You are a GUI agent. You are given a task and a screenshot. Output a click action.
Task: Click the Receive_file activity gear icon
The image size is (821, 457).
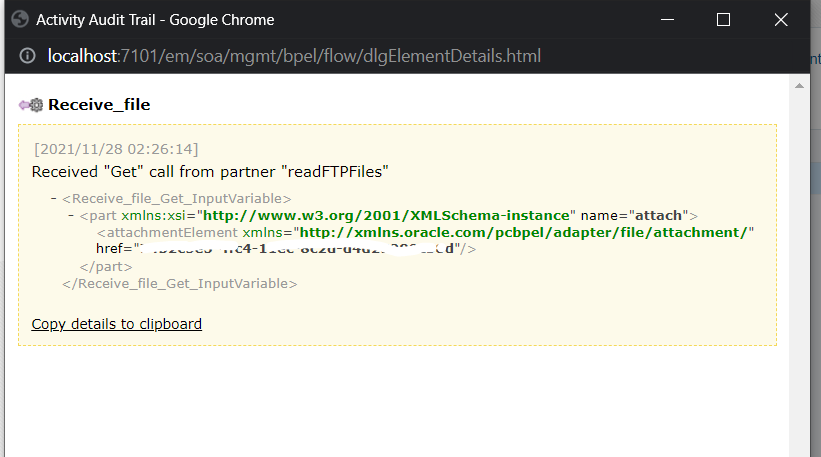(31, 104)
